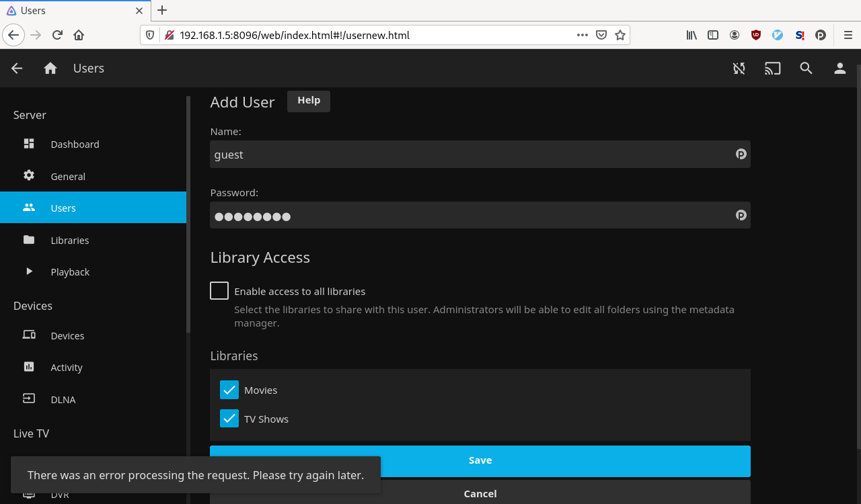Open the Dashboard from the sidebar
The height and width of the screenshot is (504, 861).
coord(74,144)
